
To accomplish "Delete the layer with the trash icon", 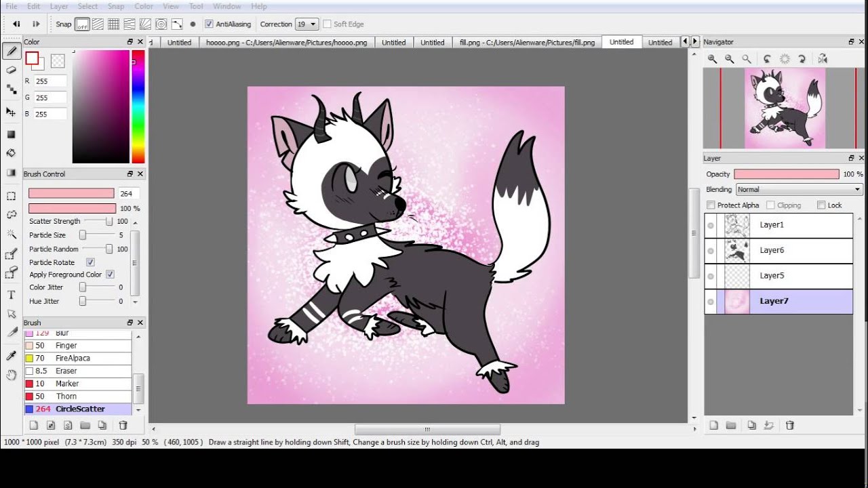I will coord(790,425).
